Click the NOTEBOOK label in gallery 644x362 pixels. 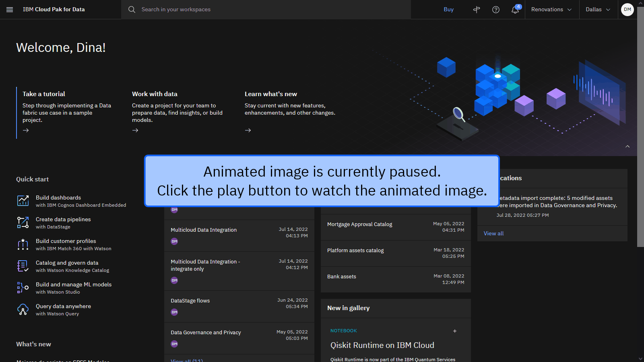[344, 331]
